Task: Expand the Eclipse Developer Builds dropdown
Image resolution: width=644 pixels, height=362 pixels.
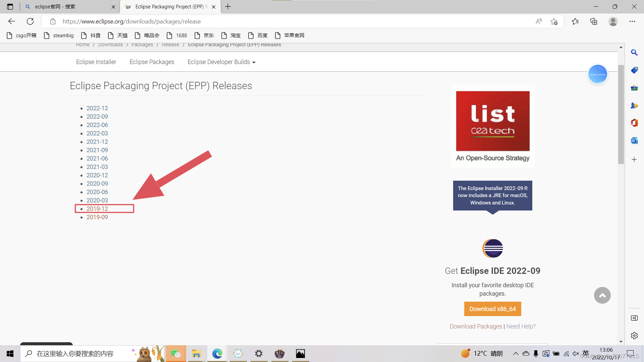Action: (221, 62)
